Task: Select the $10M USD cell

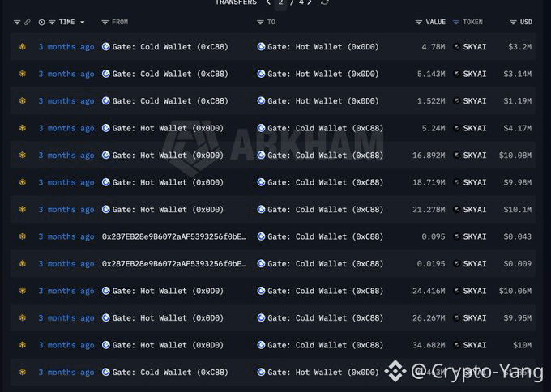Action: [x=522, y=345]
